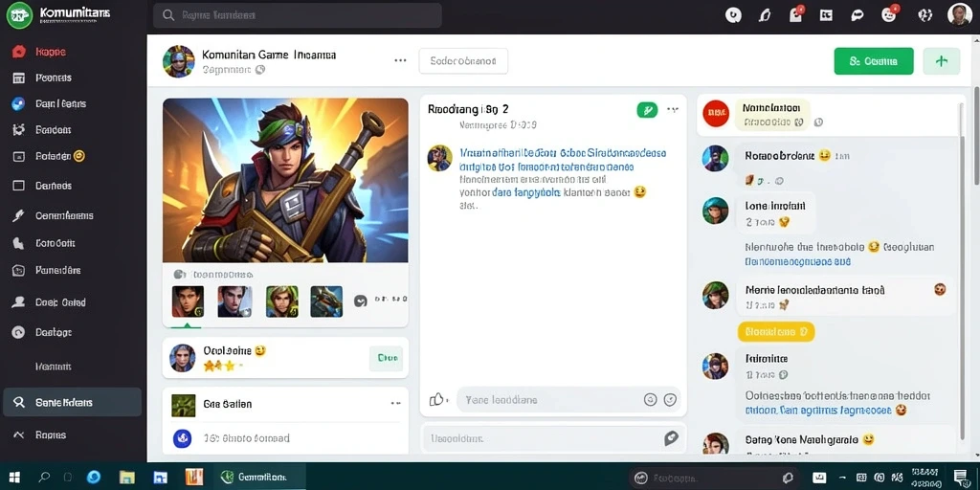980x490 pixels.
Task: Click the pen icon beside Cenemtoroms in sidebar
Action: [19, 215]
